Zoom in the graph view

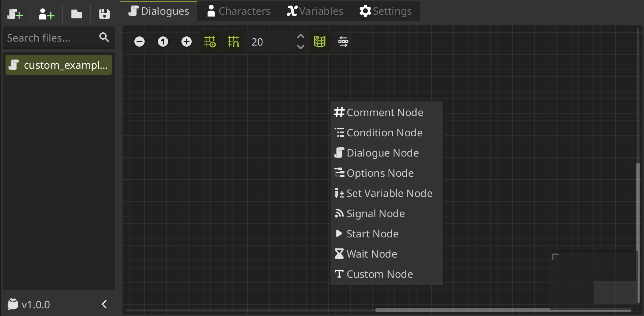(x=187, y=42)
